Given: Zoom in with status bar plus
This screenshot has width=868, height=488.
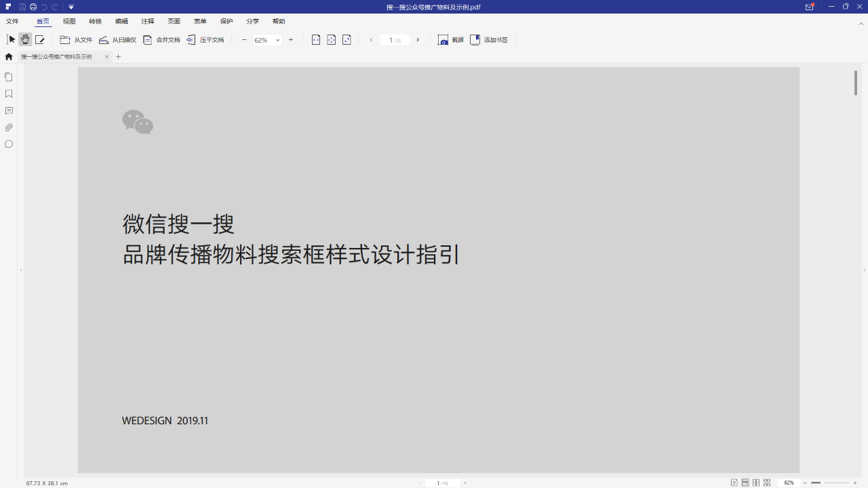Looking at the screenshot, I should [x=855, y=483].
